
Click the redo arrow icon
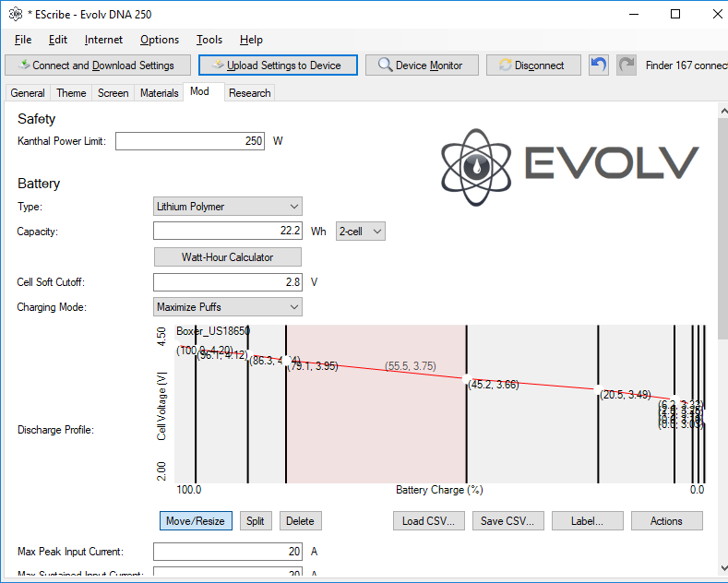[x=627, y=65]
